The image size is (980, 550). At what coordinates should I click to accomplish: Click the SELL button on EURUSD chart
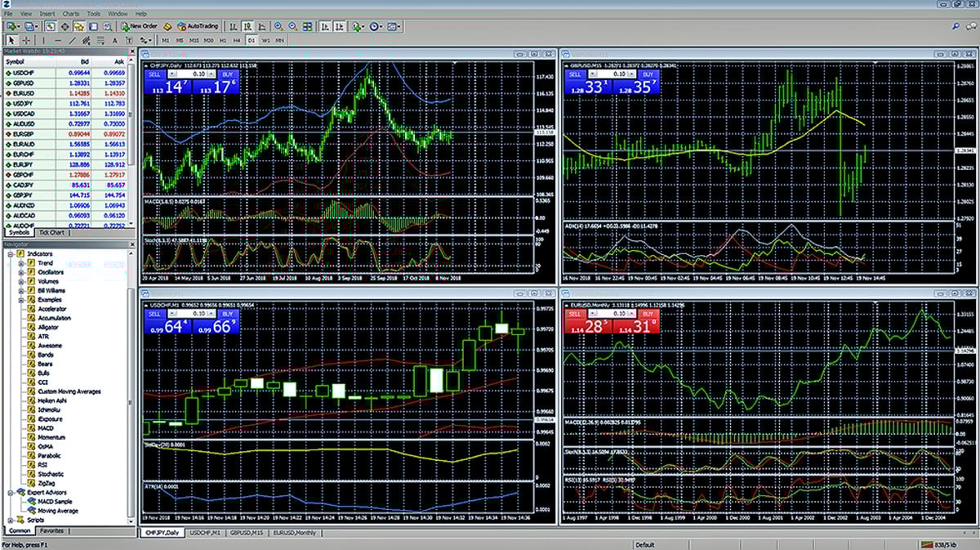tap(575, 314)
